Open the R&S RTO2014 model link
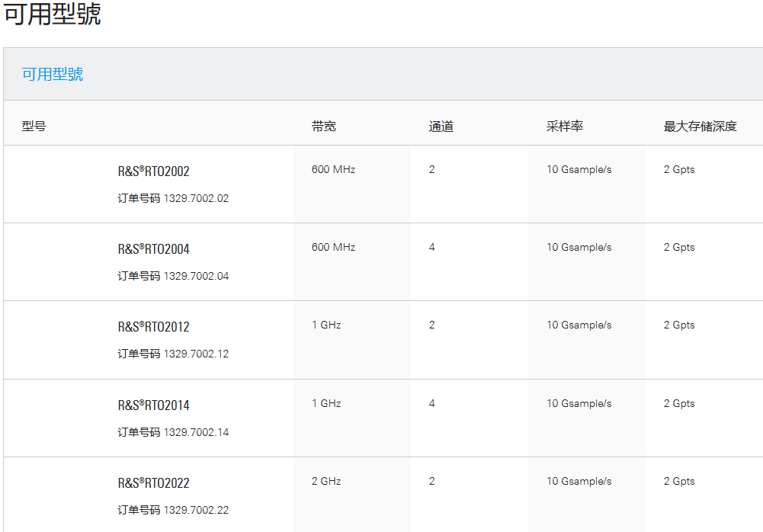 coord(153,405)
